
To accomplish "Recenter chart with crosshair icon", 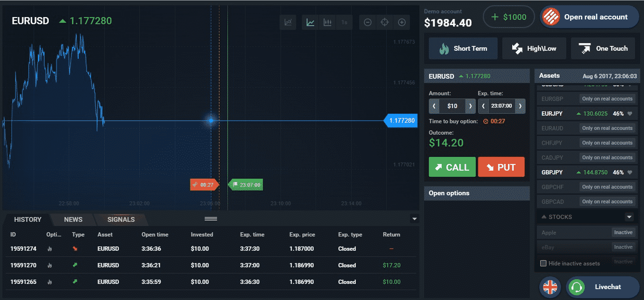I will coord(384,22).
